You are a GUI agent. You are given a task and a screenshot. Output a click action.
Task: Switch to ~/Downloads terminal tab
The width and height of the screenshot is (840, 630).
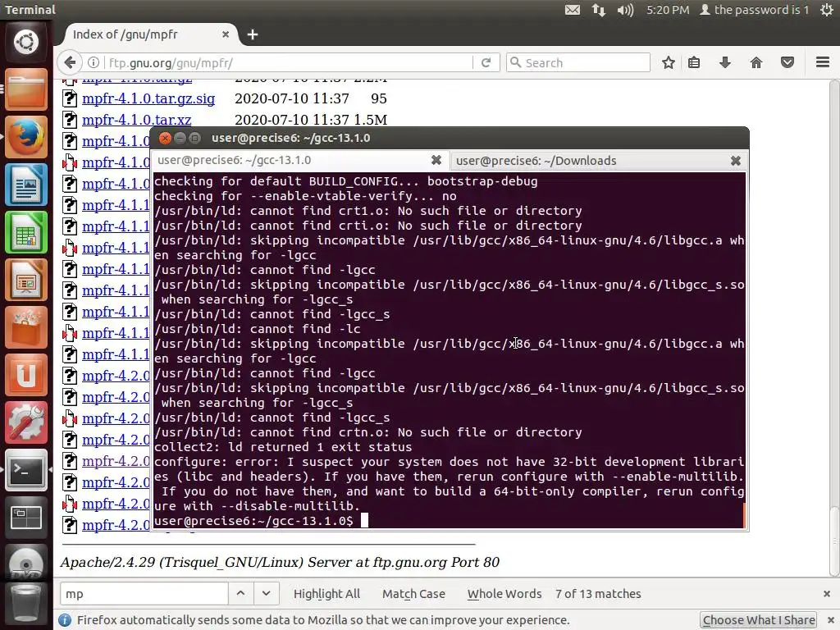point(598,160)
